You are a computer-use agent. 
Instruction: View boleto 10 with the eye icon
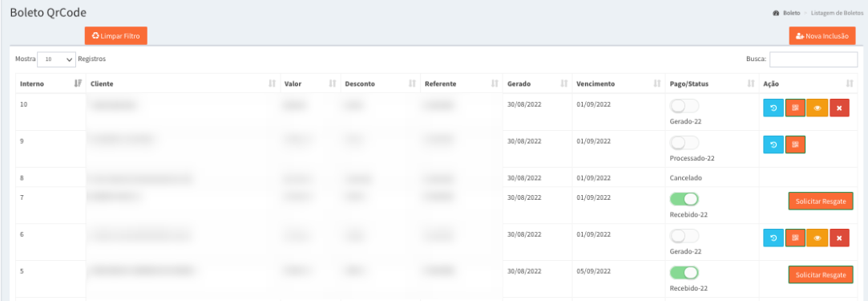pos(817,108)
